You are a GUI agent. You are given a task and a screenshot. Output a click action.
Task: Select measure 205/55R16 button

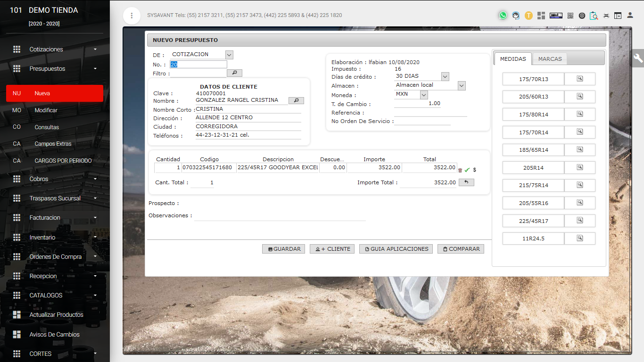[533, 203]
